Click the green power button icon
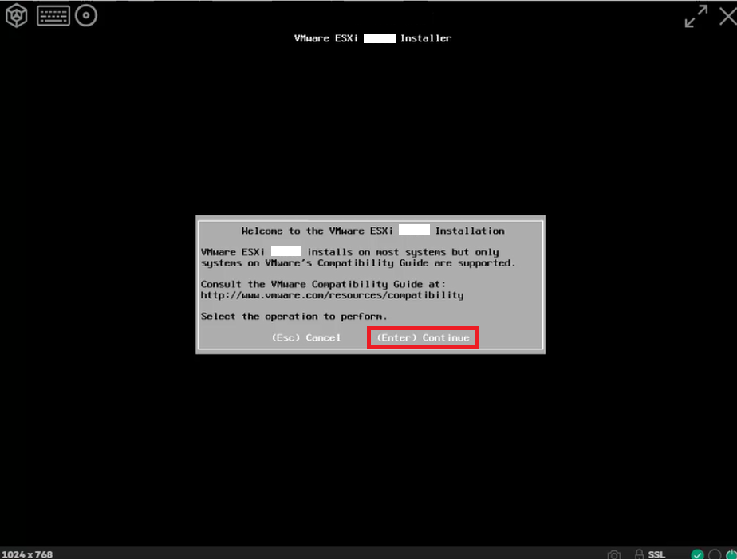Viewport: 737px width, 560px height. 731,555
